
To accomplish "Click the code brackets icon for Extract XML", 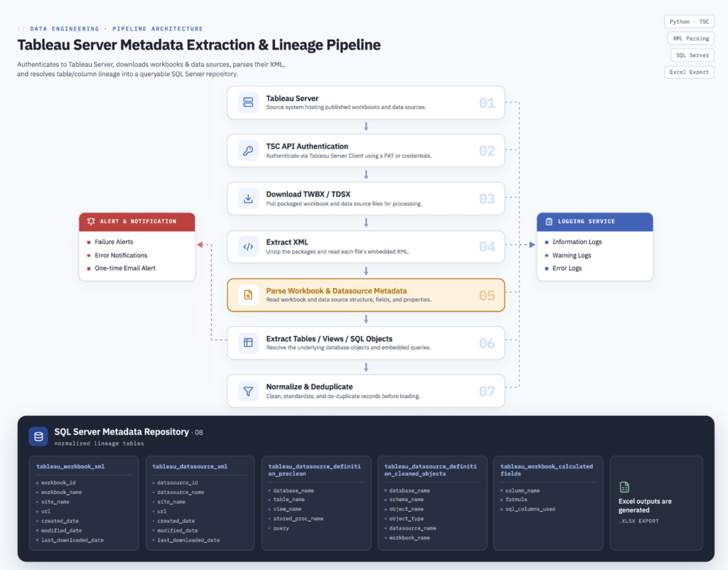I will (248, 247).
